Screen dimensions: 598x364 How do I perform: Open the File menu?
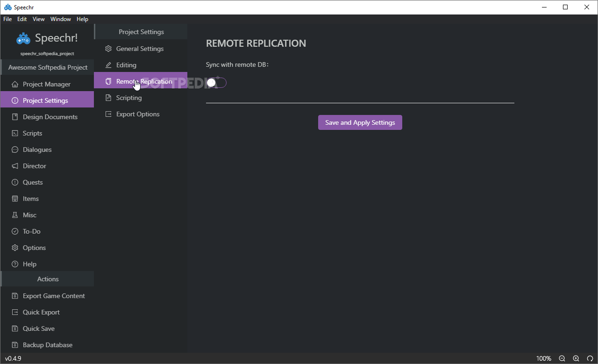click(x=7, y=19)
